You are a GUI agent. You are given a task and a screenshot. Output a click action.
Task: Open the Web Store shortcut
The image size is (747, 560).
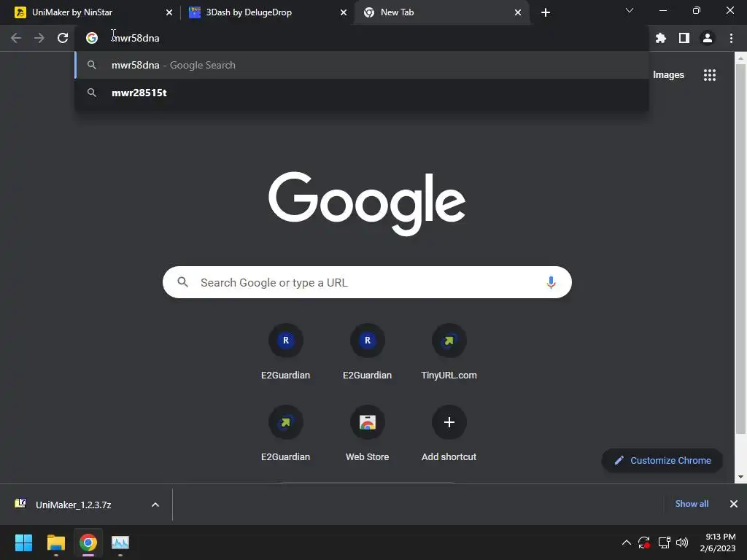pyautogui.click(x=368, y=434)
